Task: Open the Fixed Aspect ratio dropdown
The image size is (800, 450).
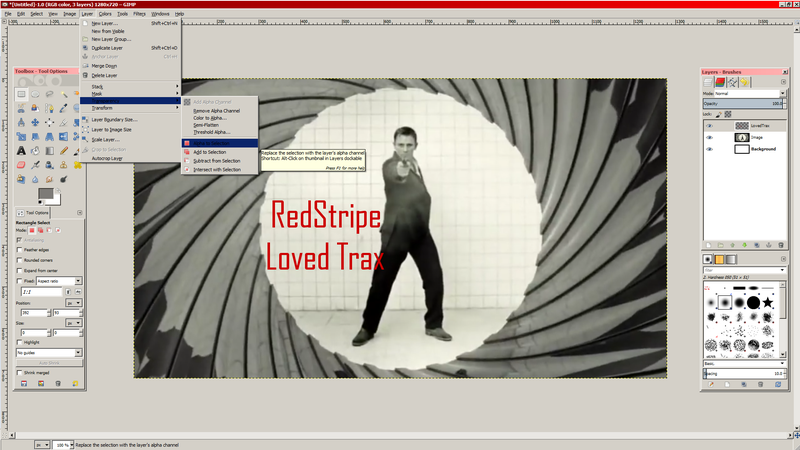Action: click(x=59, y=281)
